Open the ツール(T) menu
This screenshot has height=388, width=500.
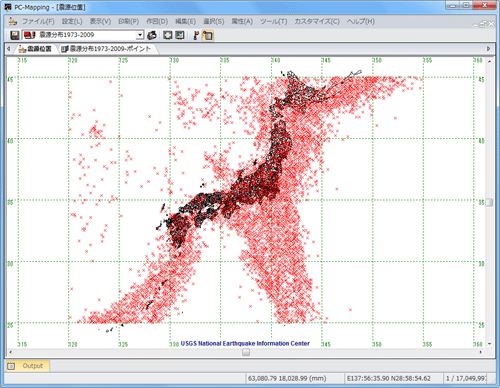click(x=273, y=21)
